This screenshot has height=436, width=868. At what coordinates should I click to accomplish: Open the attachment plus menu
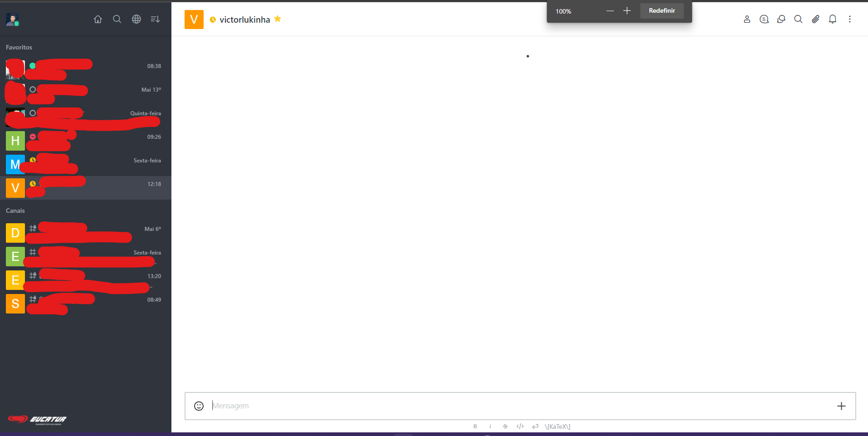point(841,406)
